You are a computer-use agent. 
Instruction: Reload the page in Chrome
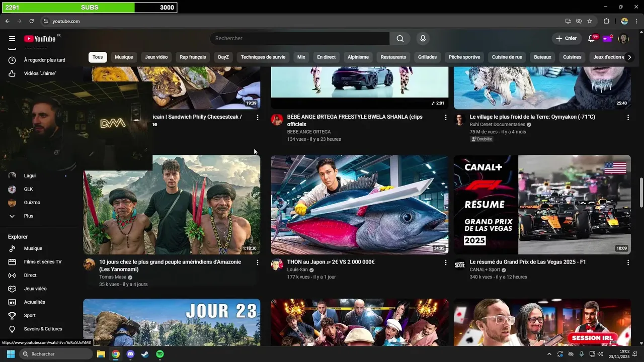pos(31,21)
